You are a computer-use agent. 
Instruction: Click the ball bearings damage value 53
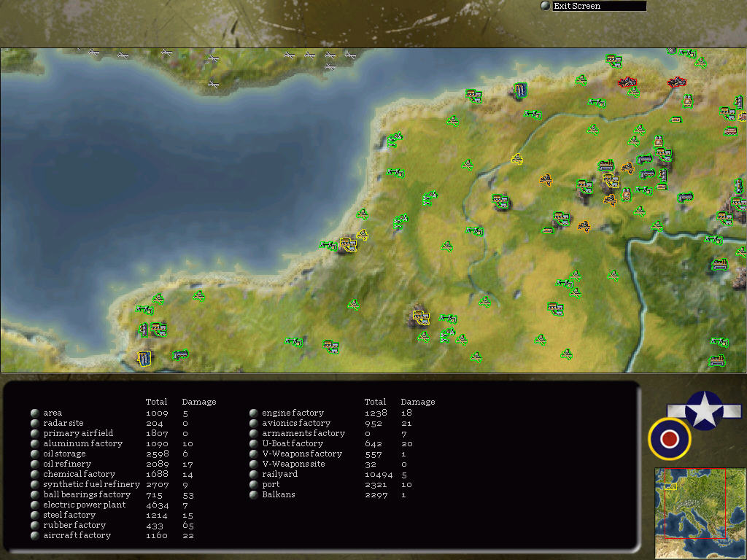point(187,495)
